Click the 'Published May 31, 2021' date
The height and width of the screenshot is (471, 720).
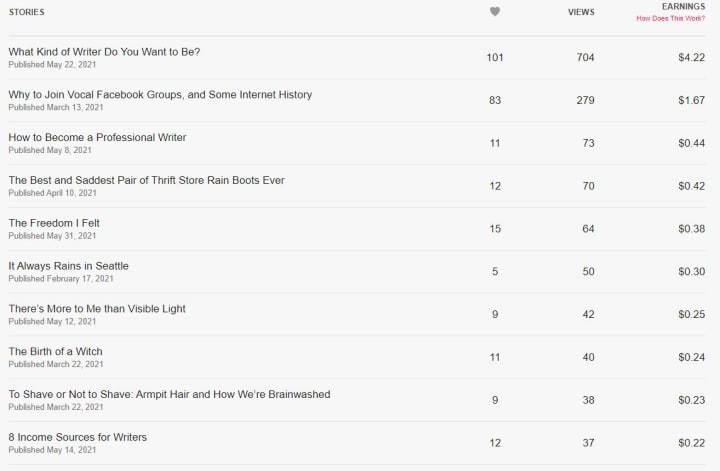click(x=52, y=236)
